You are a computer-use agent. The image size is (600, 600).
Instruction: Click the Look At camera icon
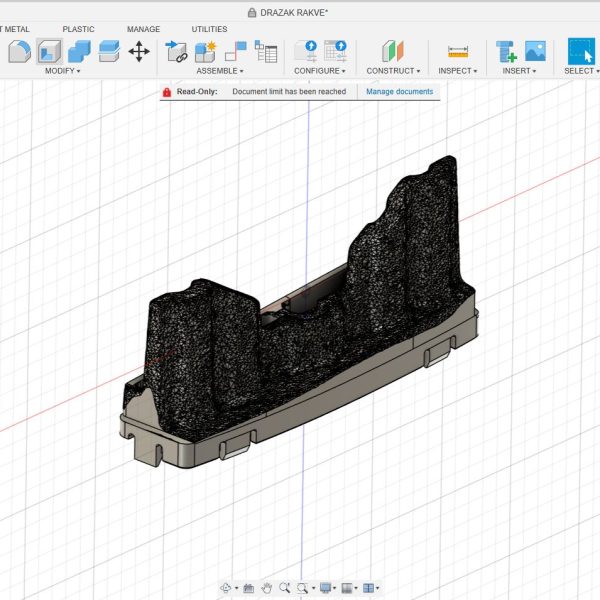coord(249,588)
